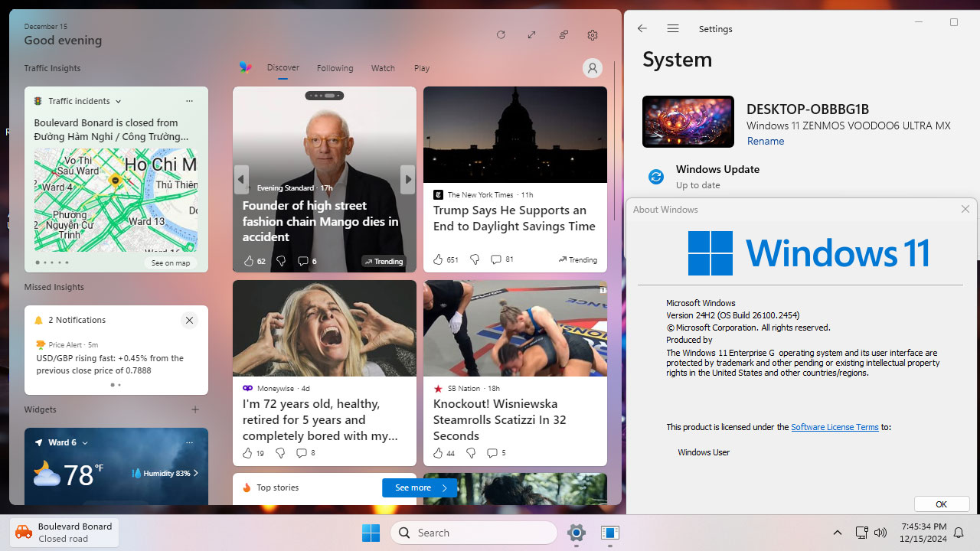980x551 pixels.
Task: Open Settings hamburger navigation menu
Action: click(x=673, y=28)
